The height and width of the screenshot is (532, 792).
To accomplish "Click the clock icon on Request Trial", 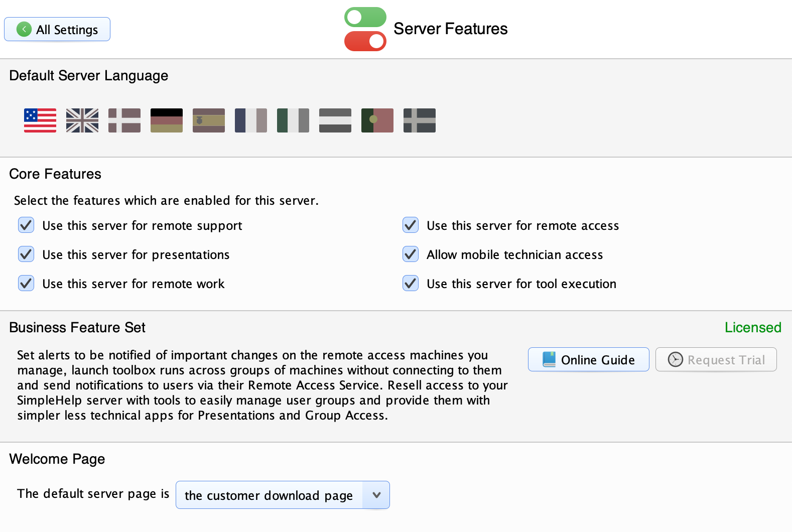I will pyautogui.click(x=676, y=359).
